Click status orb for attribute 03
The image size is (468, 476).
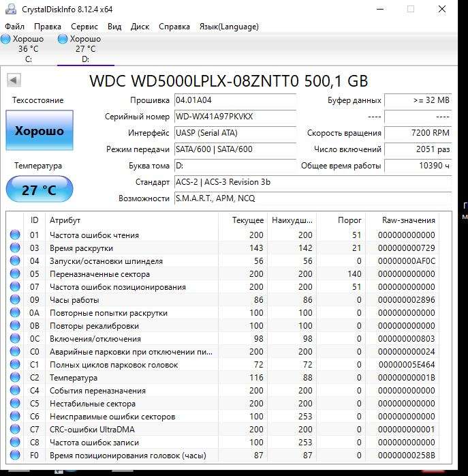(x=15, y=248)
